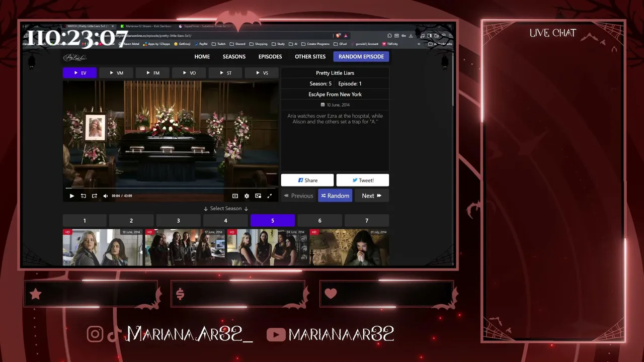Show more bookmarks with overflow chevron
The image size is (644, 362).
tap(419, 44)
